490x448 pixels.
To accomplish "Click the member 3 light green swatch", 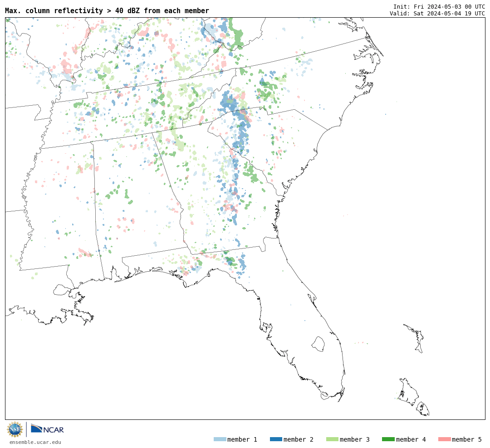I will coord(332,439).
